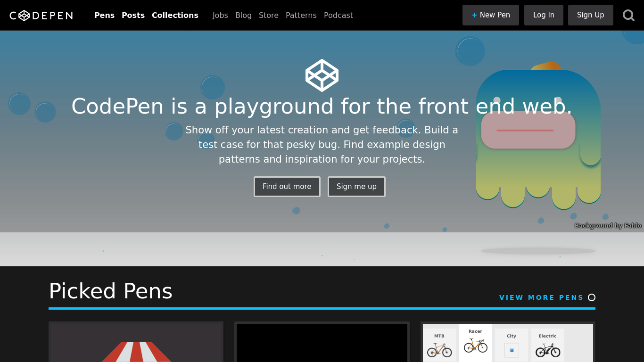Open the striped tent pen thumbnail

point(136,342)
